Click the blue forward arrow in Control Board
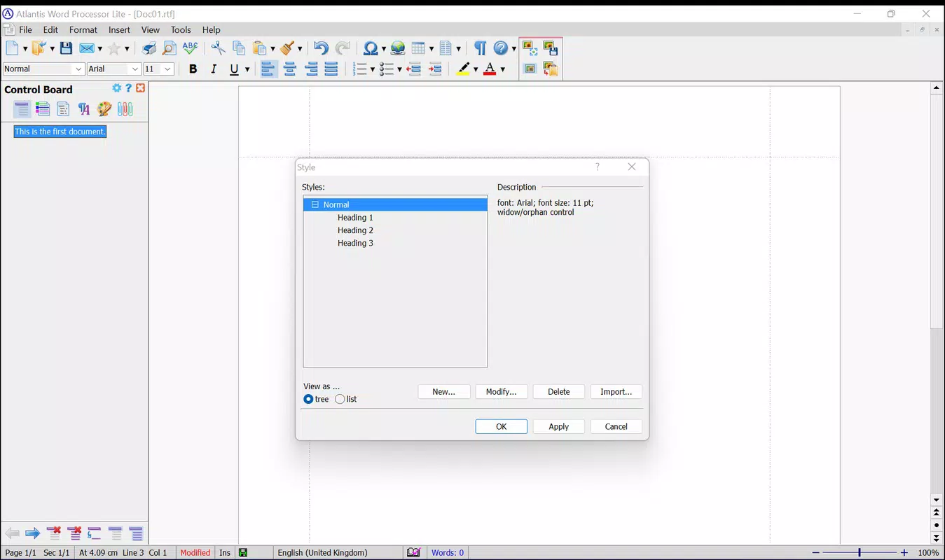Screen dimensions: 945x560 (x=32, y=534)
